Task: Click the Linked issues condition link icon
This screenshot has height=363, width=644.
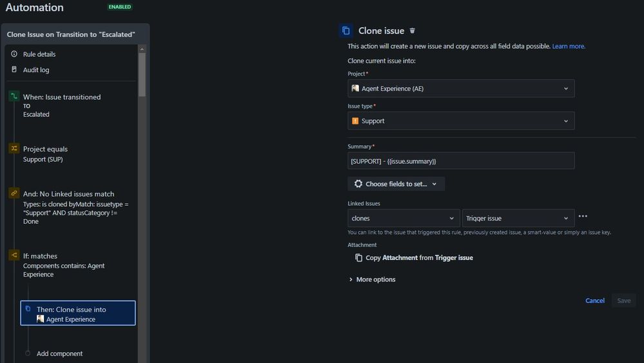Action: [x=14, y=193]
